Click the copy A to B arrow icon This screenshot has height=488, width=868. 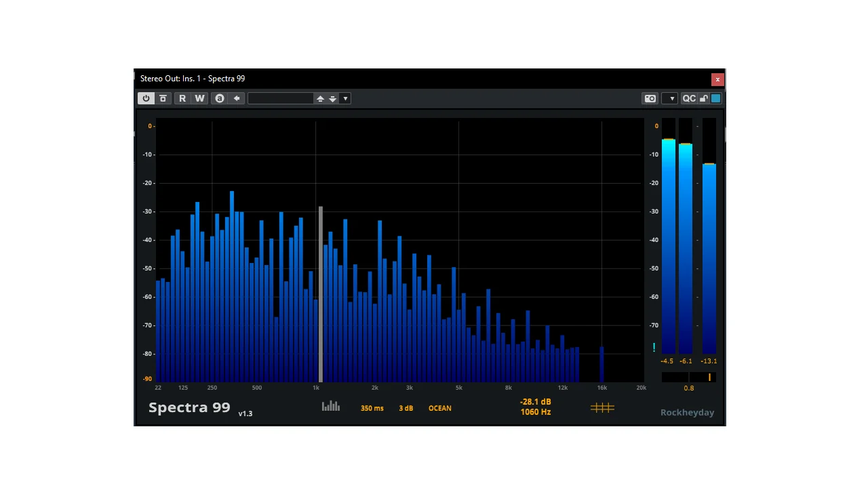[237, 98]
